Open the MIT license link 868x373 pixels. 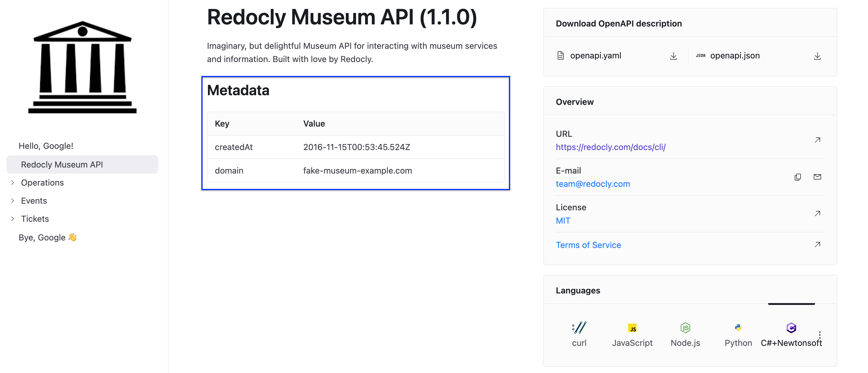(563, 221)
